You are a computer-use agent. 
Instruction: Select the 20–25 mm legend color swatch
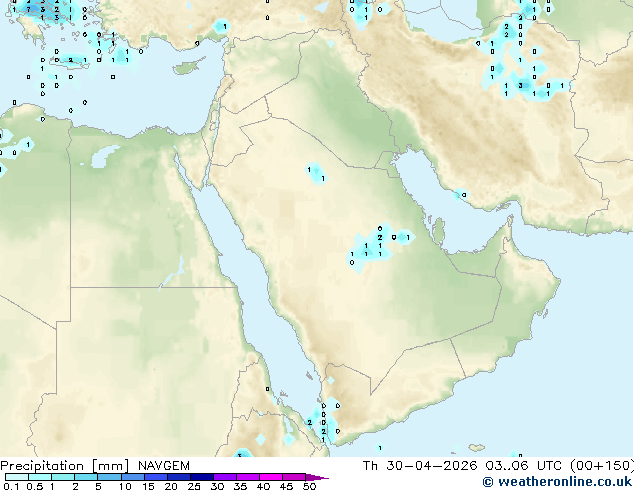178,477
